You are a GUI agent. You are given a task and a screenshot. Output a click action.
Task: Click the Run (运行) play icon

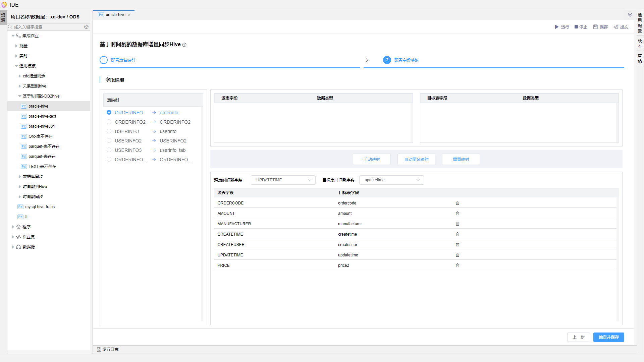click(x=557, y=27)
